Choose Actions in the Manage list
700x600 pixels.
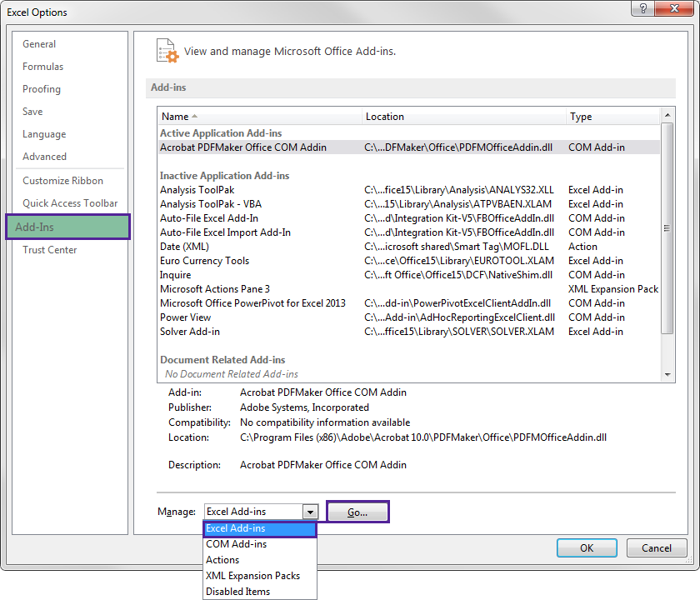tap(260, 560)
